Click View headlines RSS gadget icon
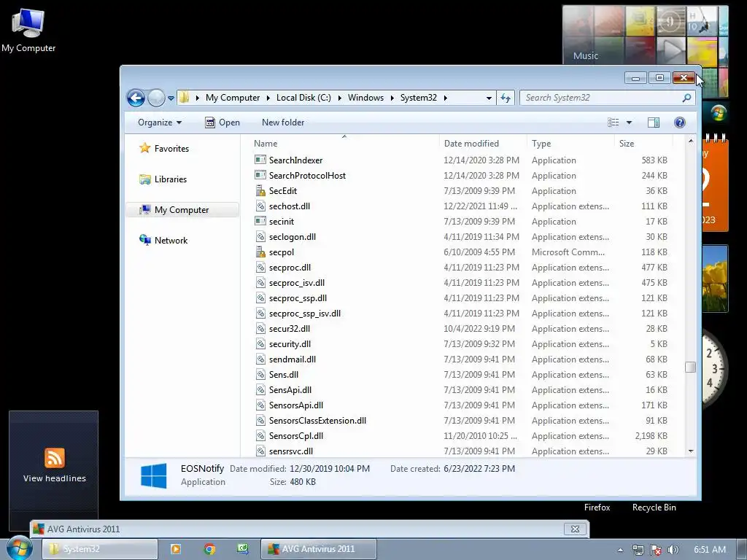The width and height of the screenshot is (747, 560). pyautogui.click(x=55, y=458)
